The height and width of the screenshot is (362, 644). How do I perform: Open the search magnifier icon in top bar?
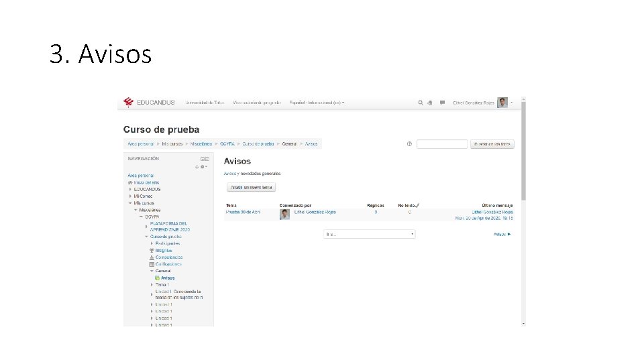420,103
